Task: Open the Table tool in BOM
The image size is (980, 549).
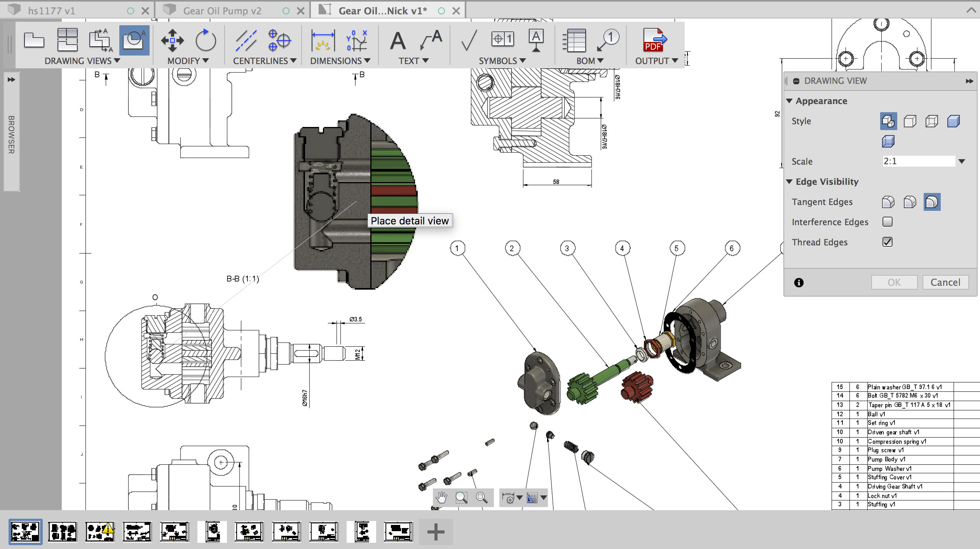Action: [574, 40]
